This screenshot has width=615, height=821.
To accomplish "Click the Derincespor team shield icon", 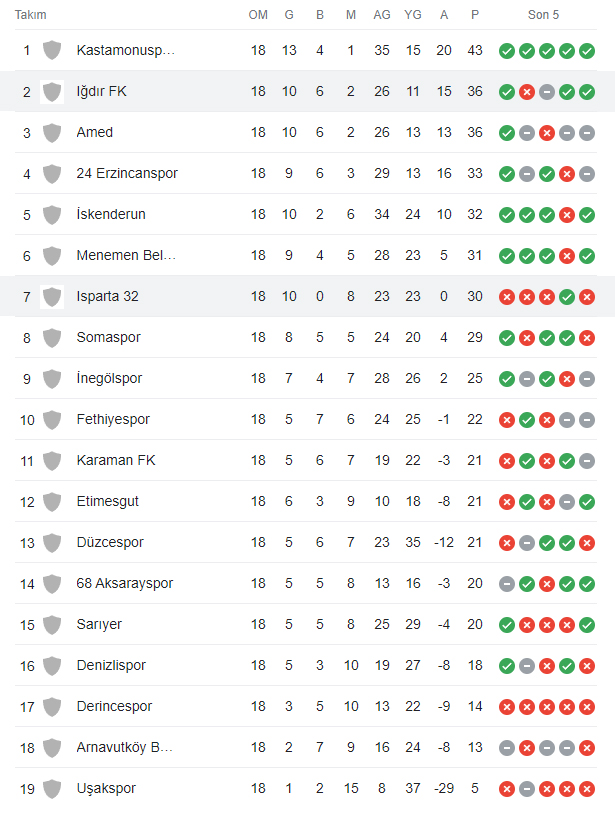I will pos(52,707).
